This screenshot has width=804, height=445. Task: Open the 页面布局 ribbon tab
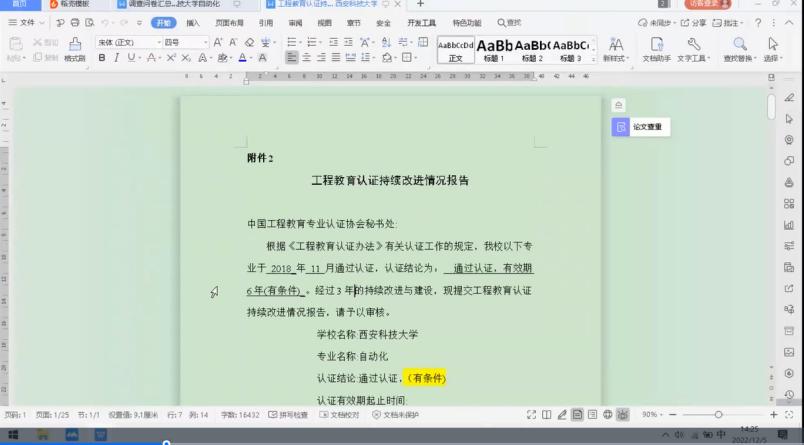click(x=229, y=22)
